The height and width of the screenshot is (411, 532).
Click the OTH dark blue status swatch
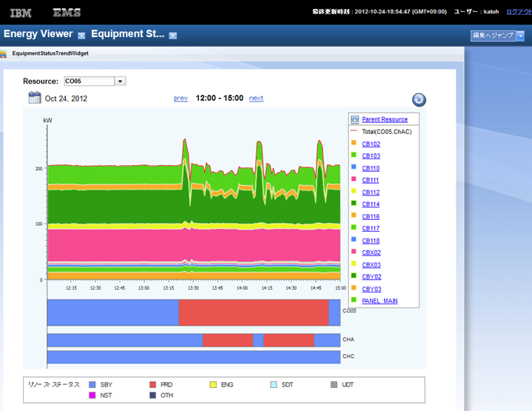[x=152, y=395]
